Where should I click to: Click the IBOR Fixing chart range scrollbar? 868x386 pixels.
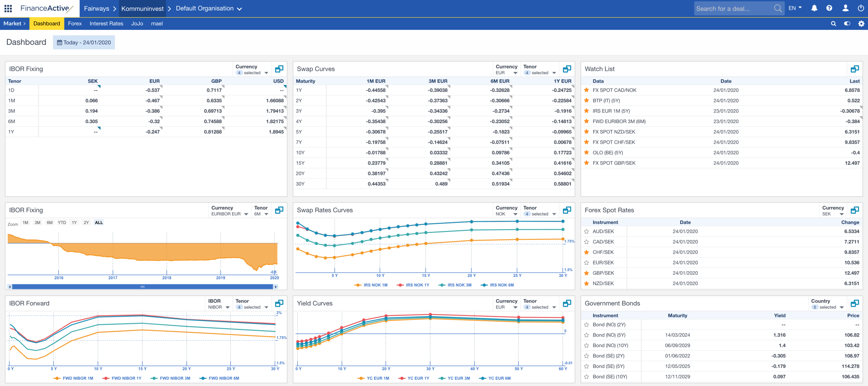pos(142,287)
